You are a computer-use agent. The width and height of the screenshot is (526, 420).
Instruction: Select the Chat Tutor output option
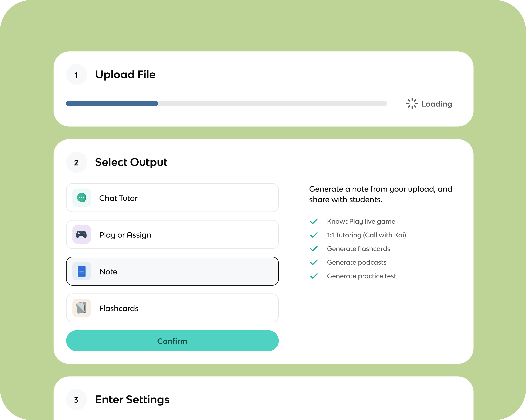(172, 198)
